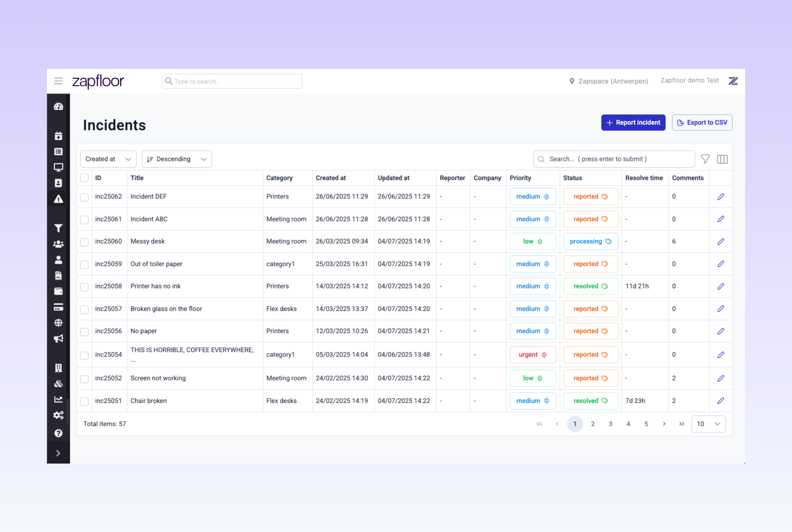Open urgent priority dropdown for inc25054
Screen dimensions: 792x532
[533, 354]
